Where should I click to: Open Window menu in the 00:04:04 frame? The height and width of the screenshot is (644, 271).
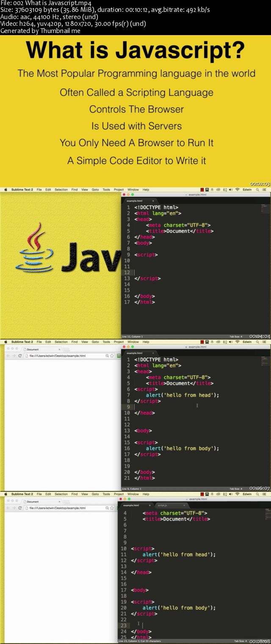[x=133, y=190]
